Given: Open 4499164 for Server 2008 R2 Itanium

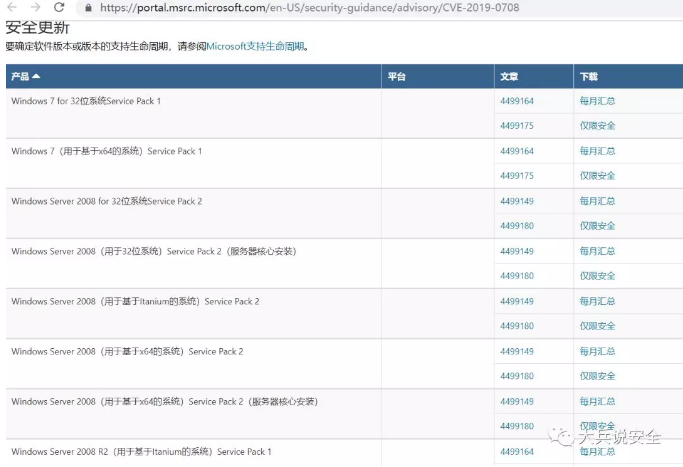Looking at the screenshot, I should coord(517,452).
